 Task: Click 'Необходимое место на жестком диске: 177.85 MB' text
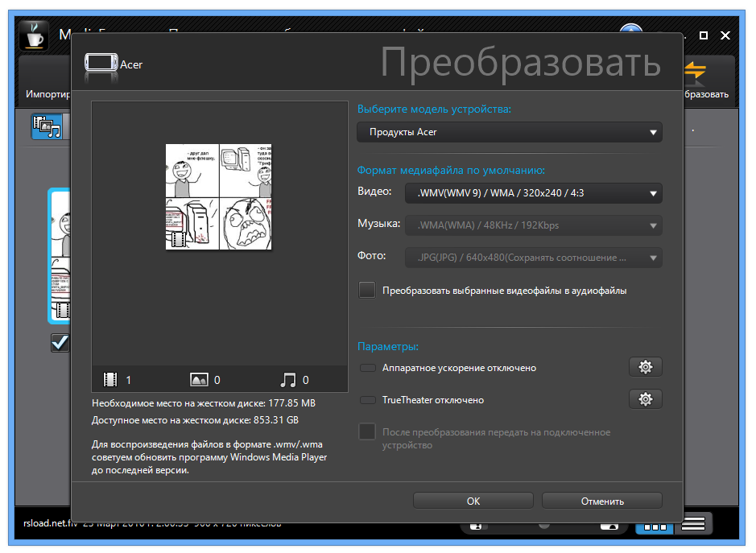pos(204,403)
